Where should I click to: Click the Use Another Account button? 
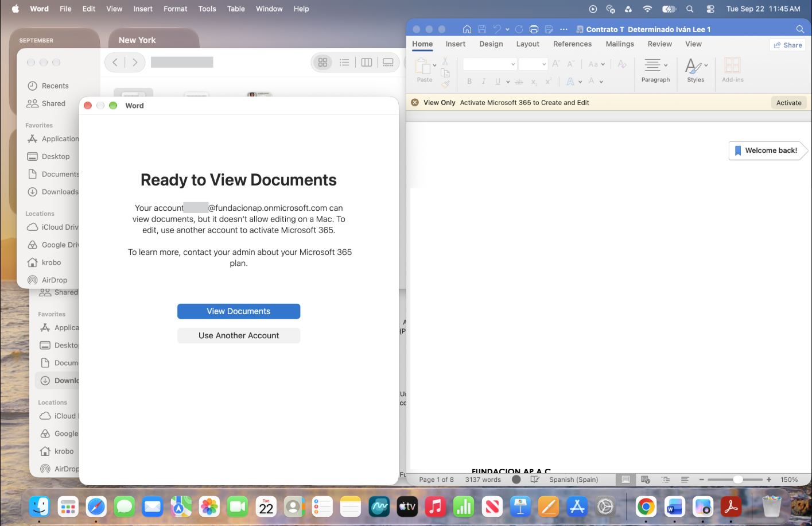pyautogui.click(x=239, y=335)
